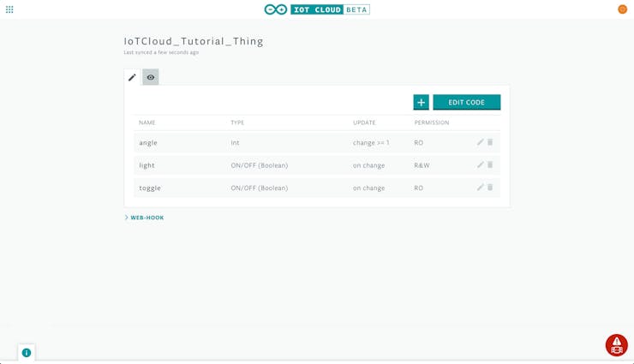Click the UPDATE column header
Screen dimensions: 634x364
click(x=364, y=122)
